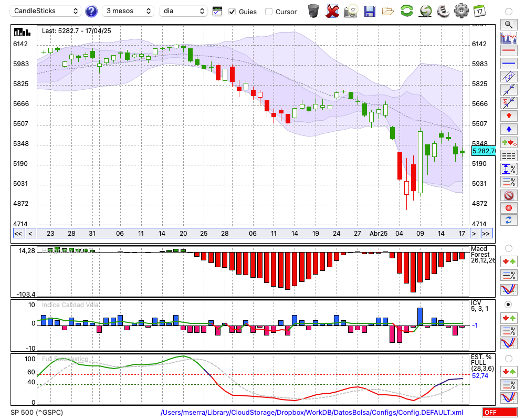This screenshot has width=525, height=420.
Task: Open settings via the gear icon
Action: (461, 11)
